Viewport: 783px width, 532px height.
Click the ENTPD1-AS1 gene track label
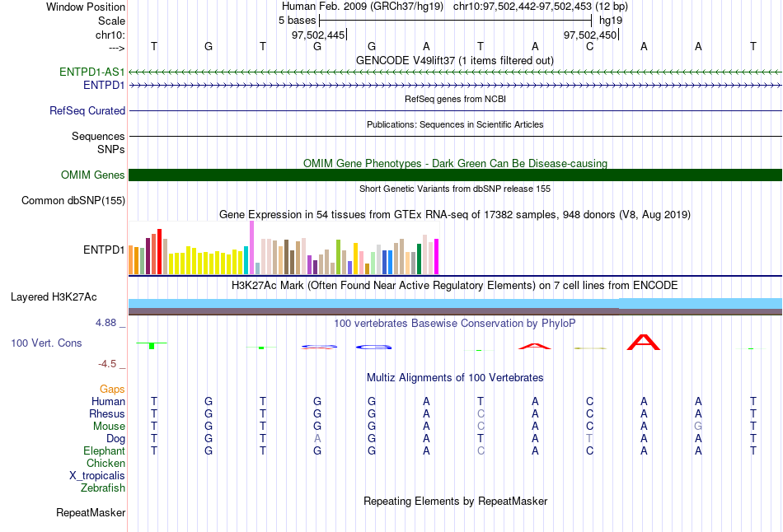click(x=91, y=72)
